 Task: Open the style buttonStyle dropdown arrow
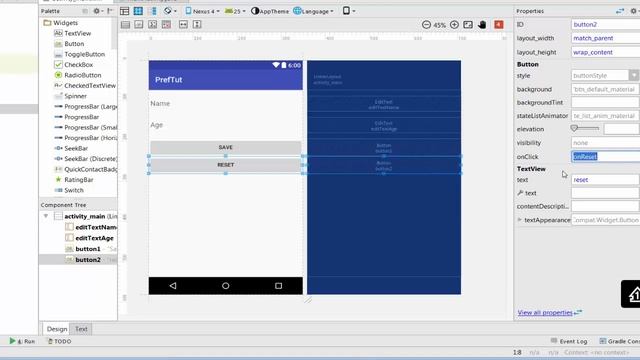click(x=633, y=76)
